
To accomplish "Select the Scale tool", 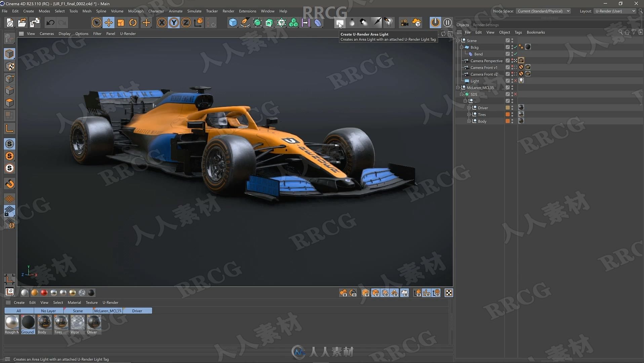I will tap(121, 23).
